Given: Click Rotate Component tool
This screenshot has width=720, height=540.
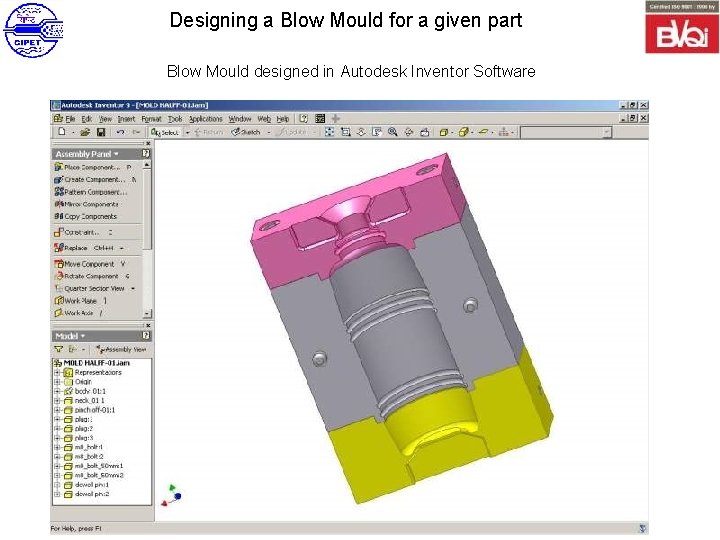Looking at the screenshot, I should (x=92, y=276).
